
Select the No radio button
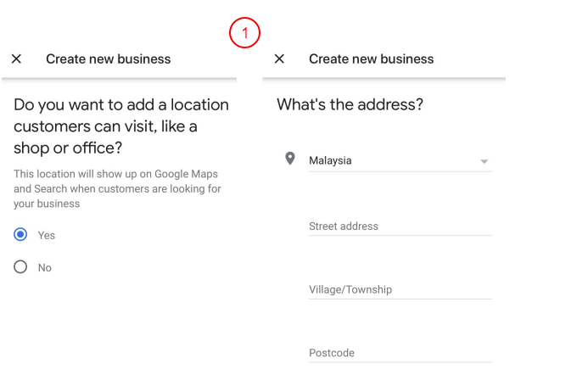pyautogui.click(x=20, y=267)
